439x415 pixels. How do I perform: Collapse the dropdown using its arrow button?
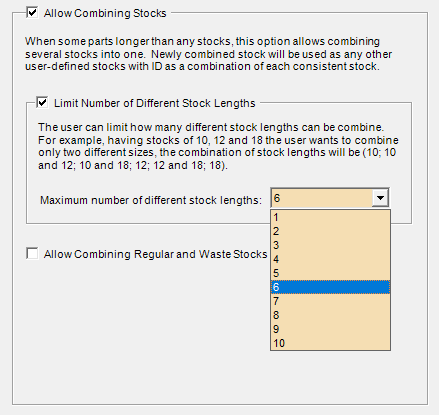coord(380,198)
